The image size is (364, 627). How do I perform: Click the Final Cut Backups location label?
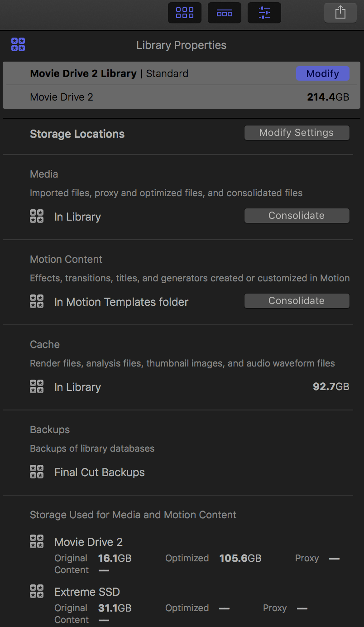pos(100,472)
